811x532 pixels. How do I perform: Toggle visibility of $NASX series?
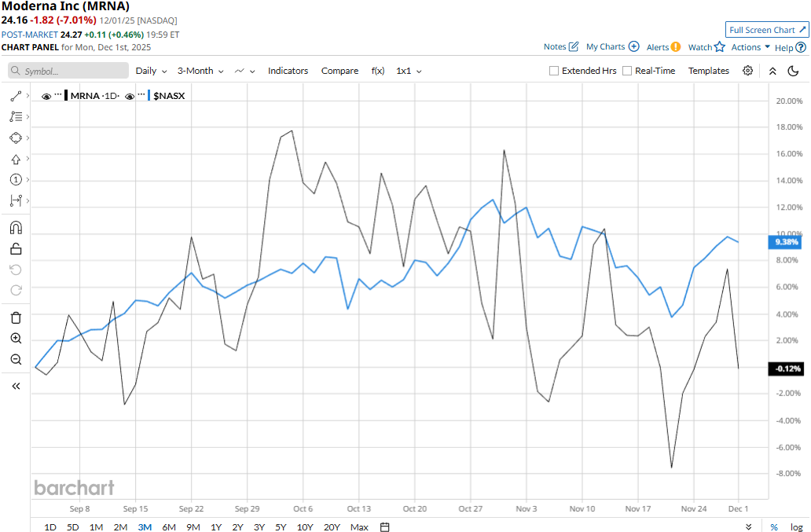coord(130,96)
